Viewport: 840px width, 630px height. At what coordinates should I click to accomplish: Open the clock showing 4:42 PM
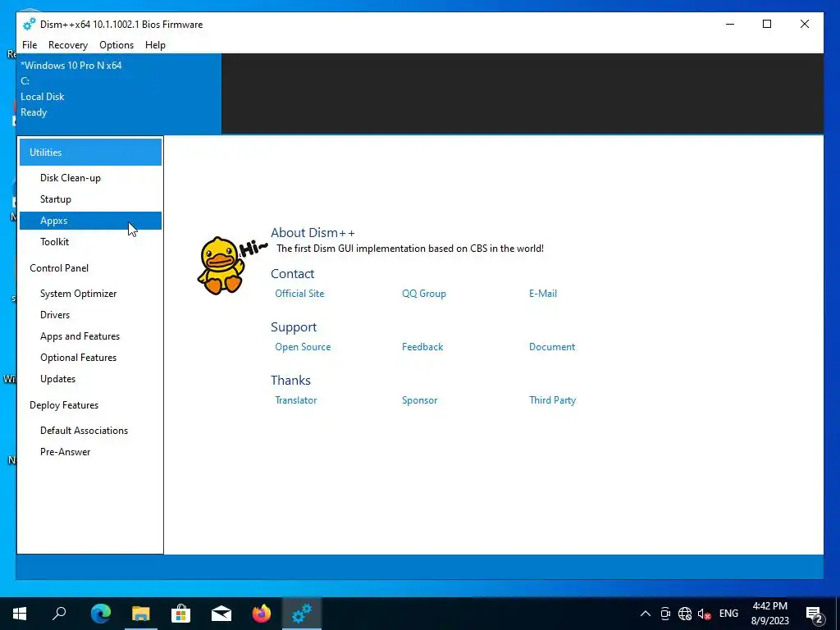coord(769,614)
